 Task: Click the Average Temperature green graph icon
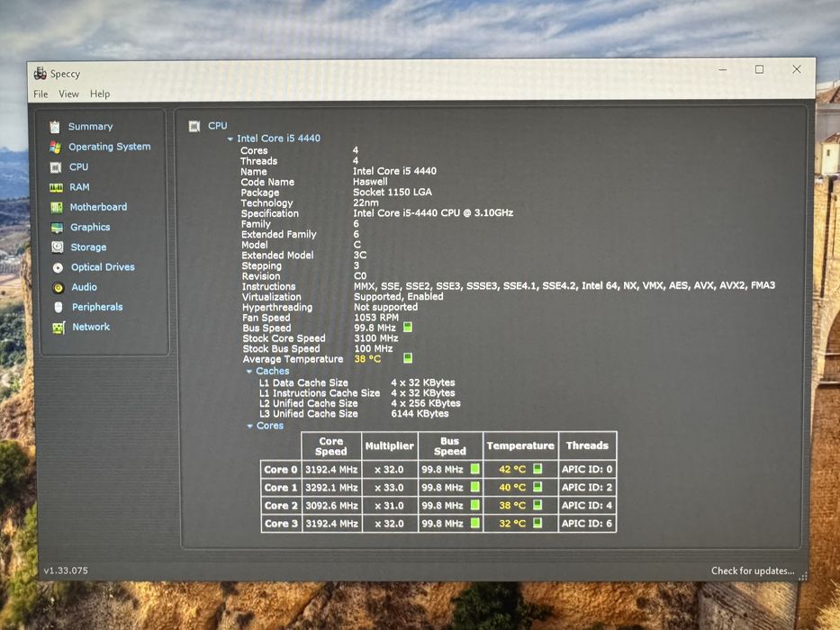point(408,358)
